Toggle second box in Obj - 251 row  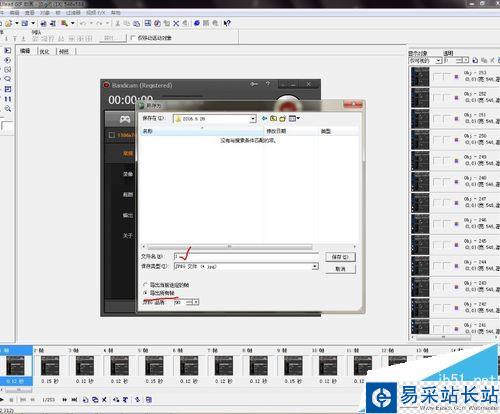coord(447,119)
